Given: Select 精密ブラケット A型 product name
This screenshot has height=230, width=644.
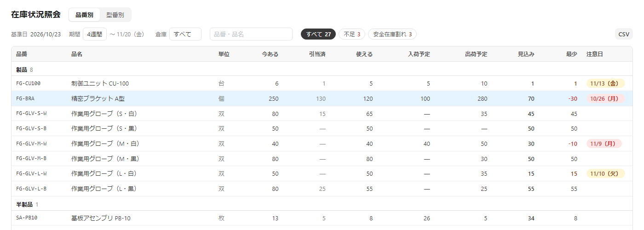Looking at the screenshot, I should click(98, 98).
